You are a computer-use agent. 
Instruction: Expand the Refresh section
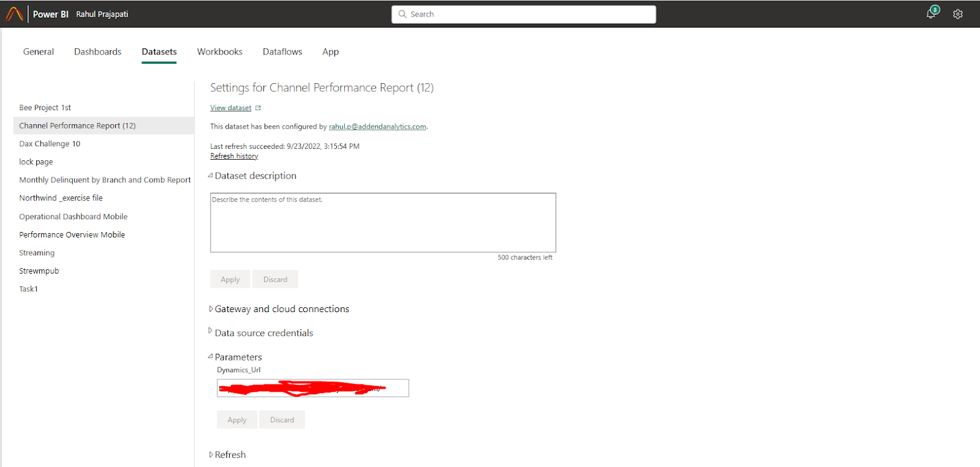click(x=211, y=455)
